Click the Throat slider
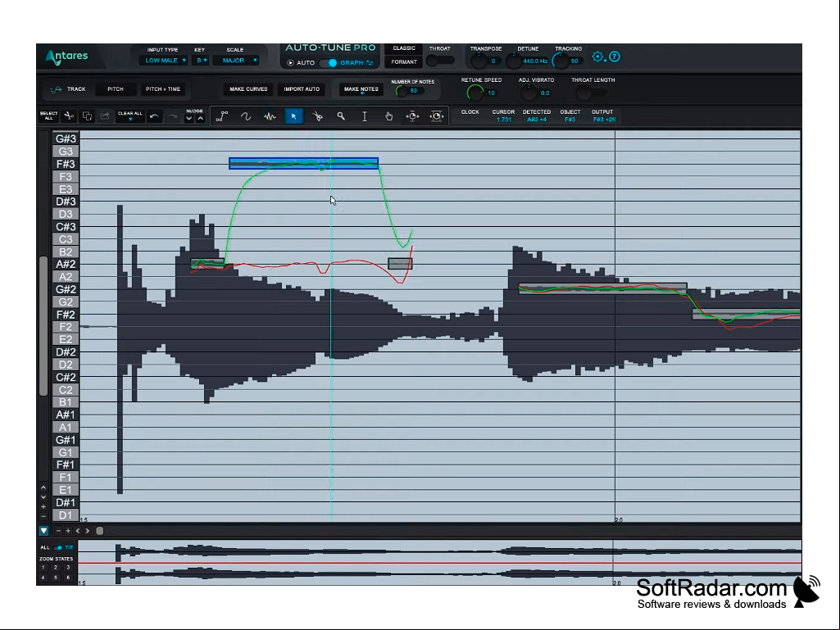Image resolution: width=840 pixels, height=630 pixels. click(x=440, y=61)
